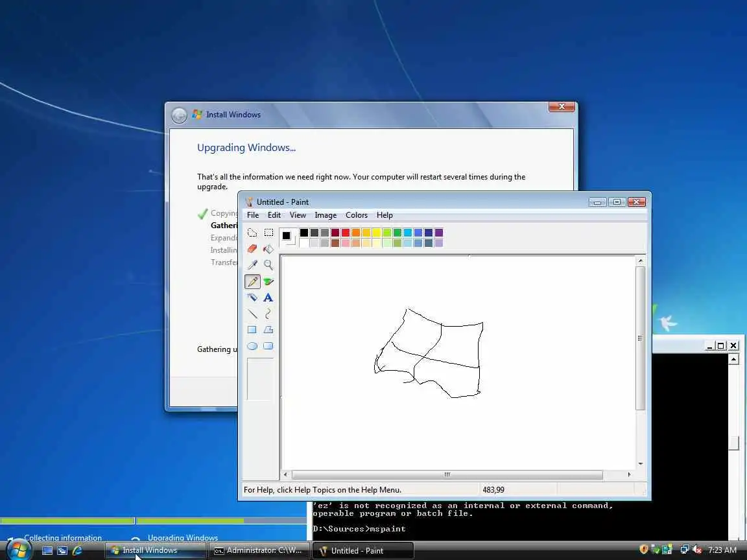
Task: Click Install Windows back arrow button
Action: coord(179,115)
